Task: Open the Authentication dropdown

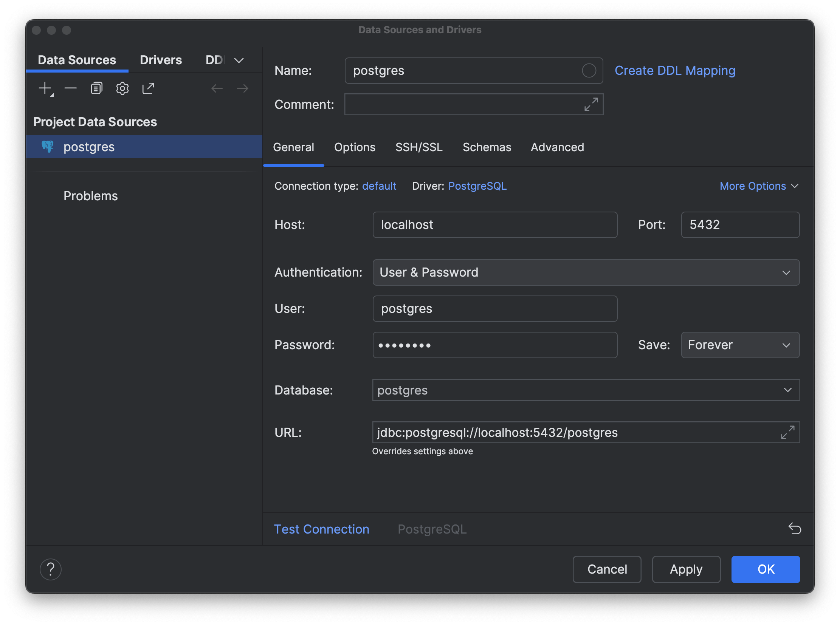Action: (586, 272)
